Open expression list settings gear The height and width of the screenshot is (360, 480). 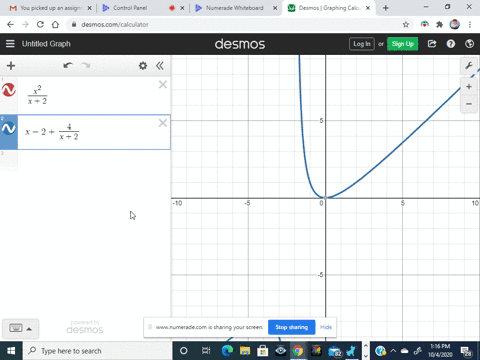click(x=143, y=66)
